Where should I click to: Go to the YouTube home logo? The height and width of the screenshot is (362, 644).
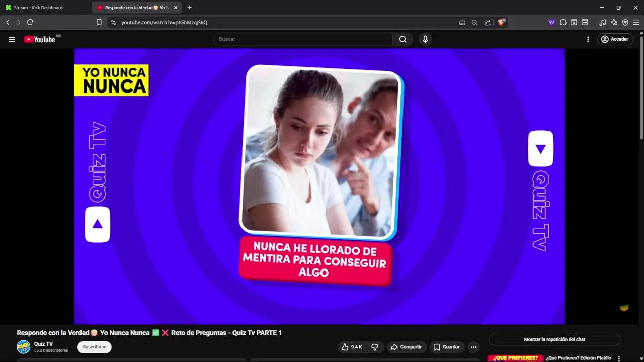pos(39,39)
